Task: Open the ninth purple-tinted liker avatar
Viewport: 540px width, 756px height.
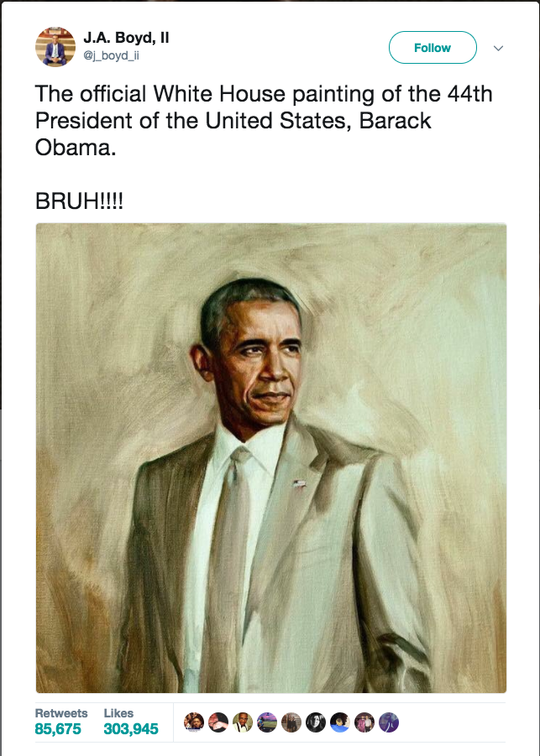Action: pos(389,722)
